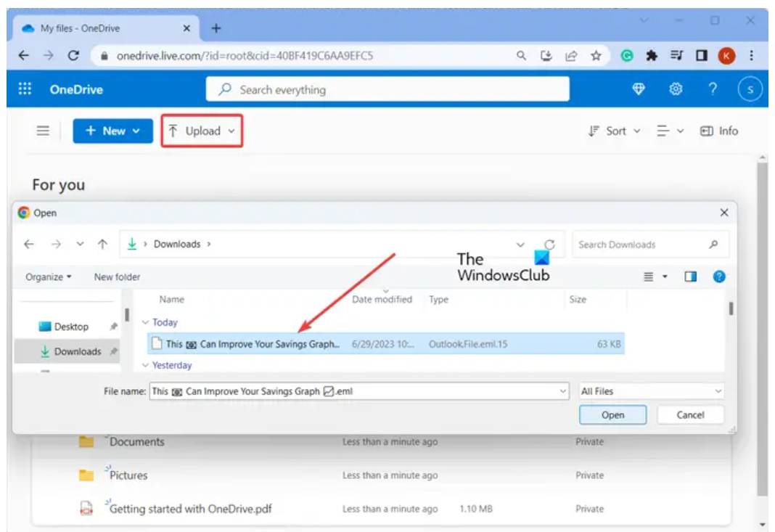The image size is (775, 532).
Task: Share this page icon in address bar
Action: [x=571, y=55]
